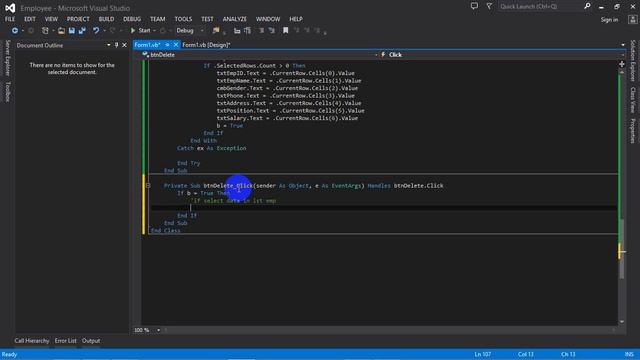Click the New Project toolbar icon

[45, 31]
